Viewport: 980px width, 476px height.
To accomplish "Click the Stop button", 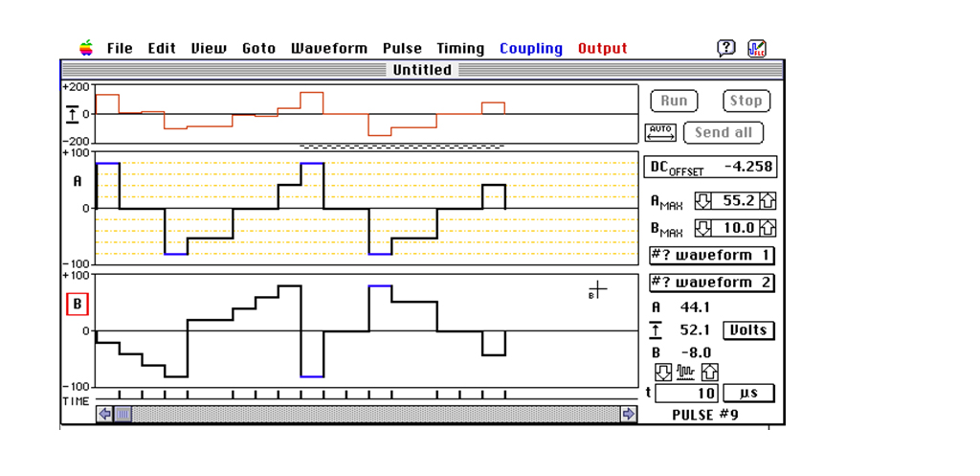I will (x=746, y=101).
